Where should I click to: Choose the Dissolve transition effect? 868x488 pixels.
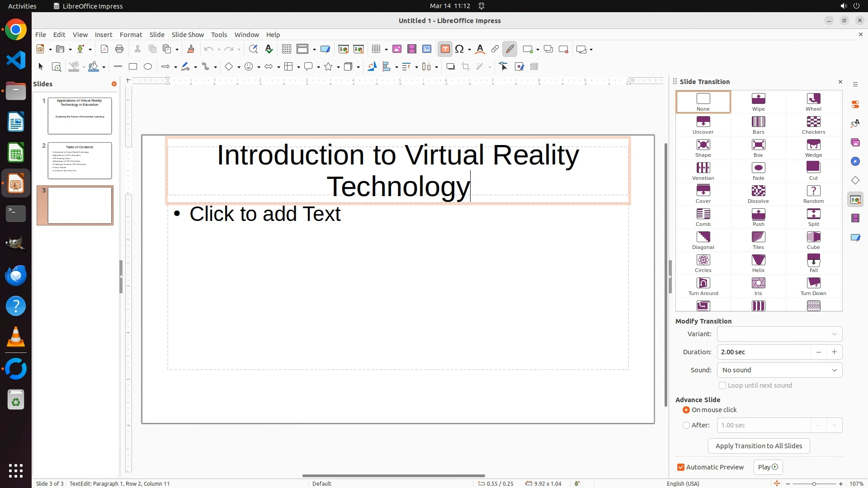coord(758,194)
